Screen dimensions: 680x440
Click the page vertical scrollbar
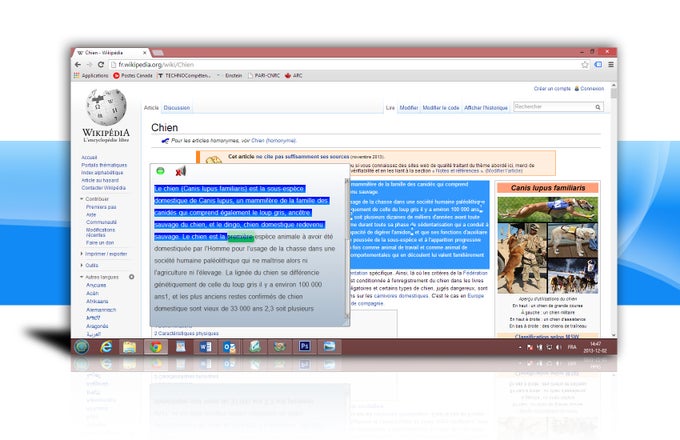click(x=613, y=208)
